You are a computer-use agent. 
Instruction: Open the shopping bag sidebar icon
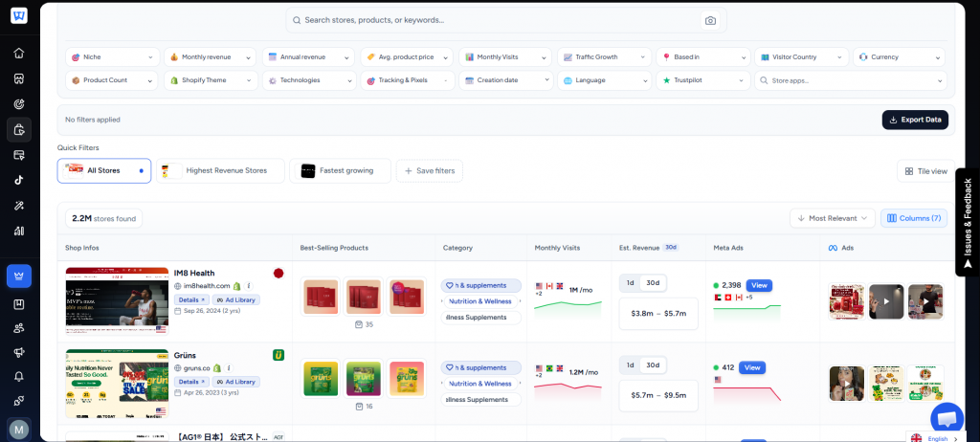(x=19, y=129)
